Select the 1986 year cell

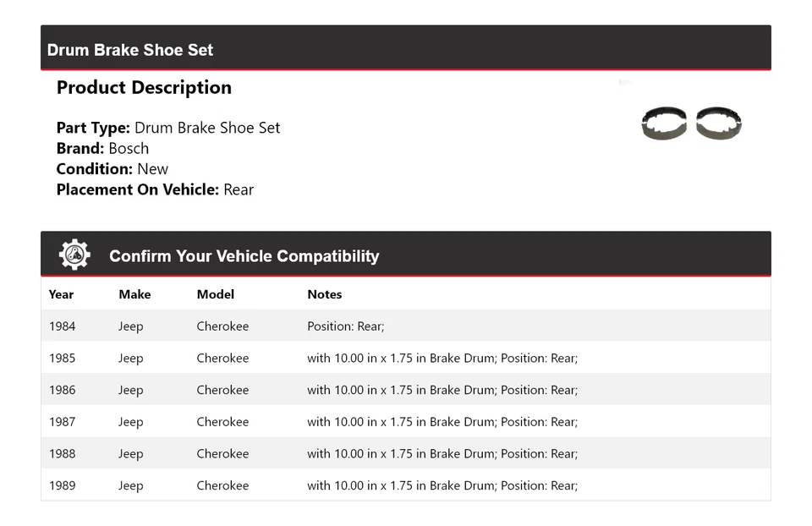point(62,390)
